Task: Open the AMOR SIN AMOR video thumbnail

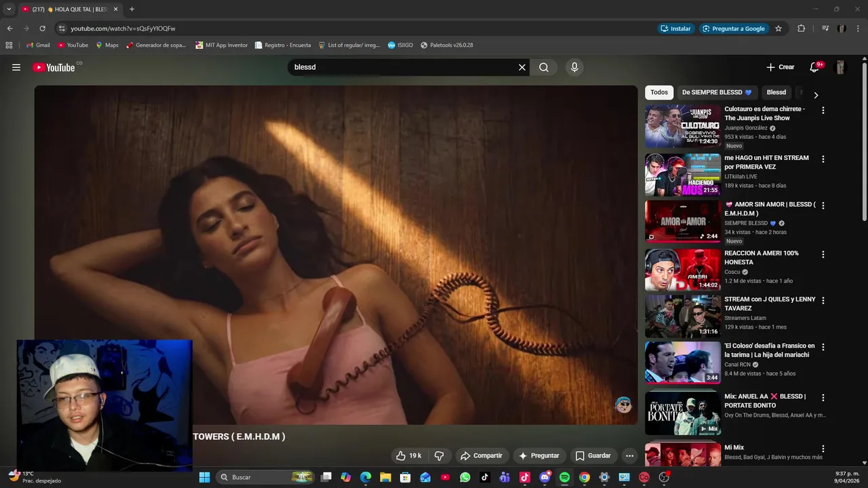Action: (x=682, y=221)
